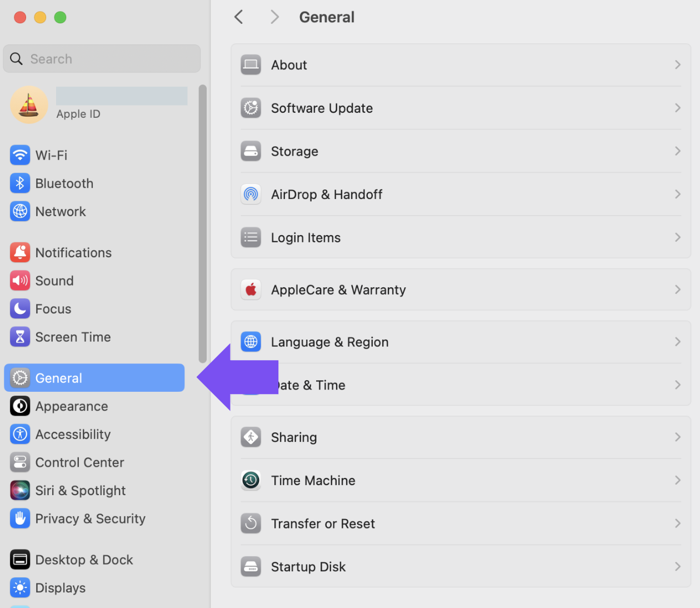The width and height of the screenshot is (700, 608).
Task: Select the Siri & Spotlight orb icon
Action: coord(20,491)
